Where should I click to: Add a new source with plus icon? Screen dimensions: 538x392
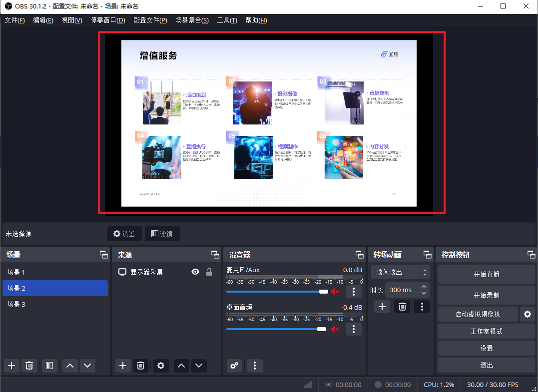[123, 366]
